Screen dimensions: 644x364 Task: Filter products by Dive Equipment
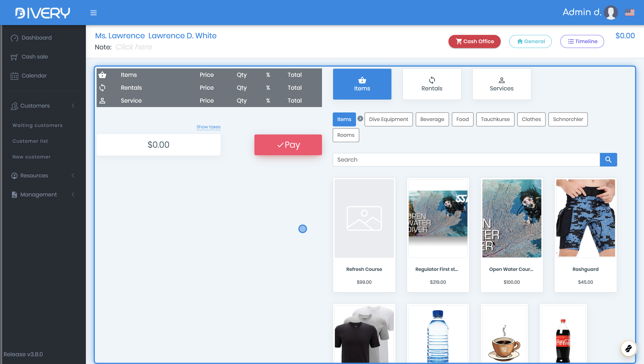[x=389, y=119]
